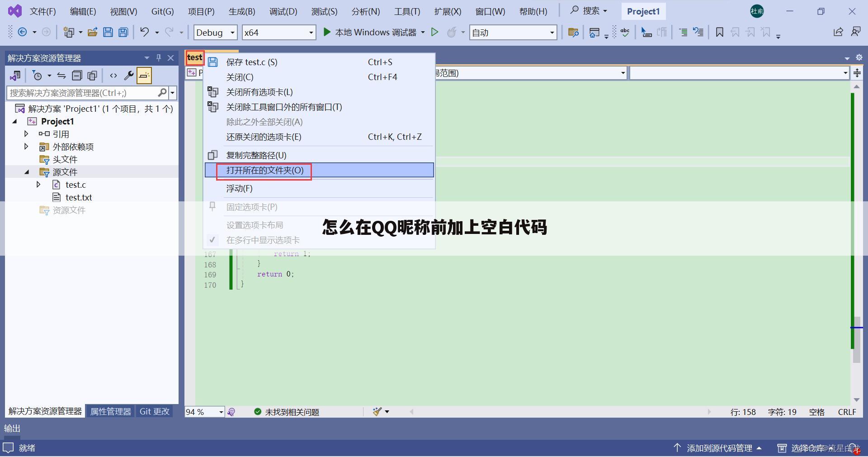The image size is (868, 457).
Task: Click the navigate backward arrow icon
Action: 22,32
